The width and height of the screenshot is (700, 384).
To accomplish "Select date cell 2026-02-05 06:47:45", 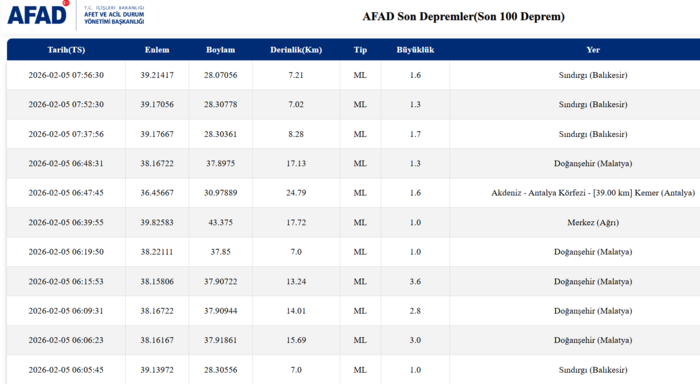I will pos(66,193).
